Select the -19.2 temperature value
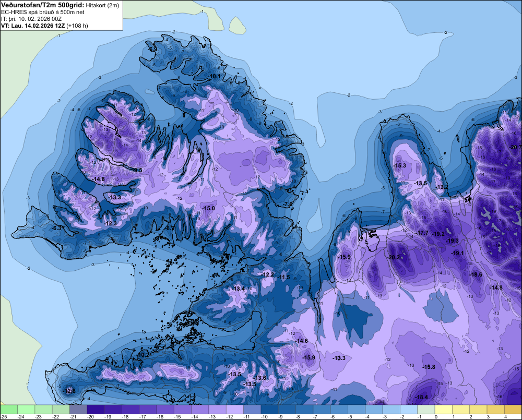Image resolution: width=522 pixels, height=420 pixels. click(x=438, y=234)
